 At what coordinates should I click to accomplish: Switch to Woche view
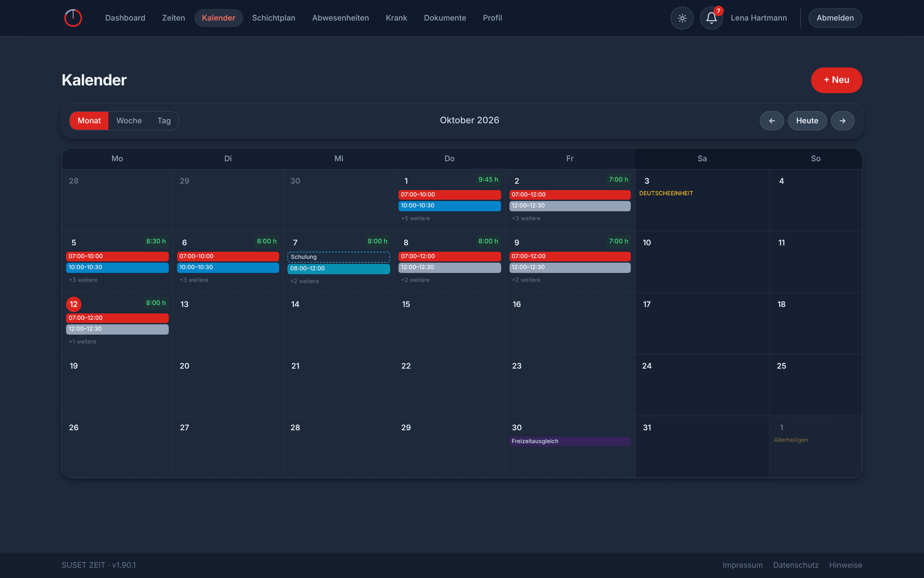click(129, 121)
